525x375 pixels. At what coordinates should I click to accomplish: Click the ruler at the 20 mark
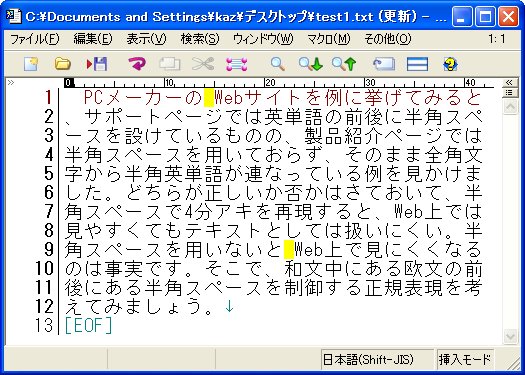270,83
